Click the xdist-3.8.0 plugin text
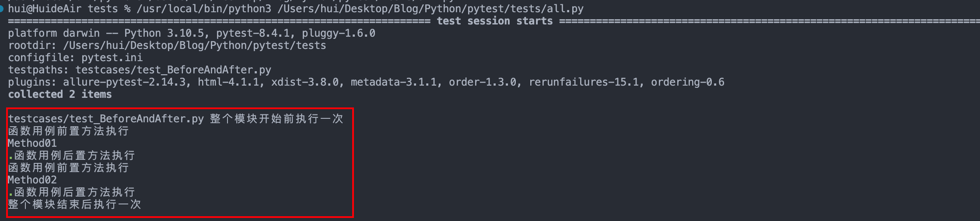 click(305, 82)
